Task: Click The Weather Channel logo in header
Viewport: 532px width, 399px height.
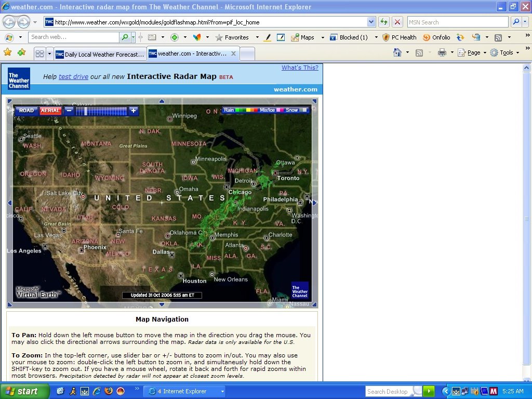Action: tap(19, 79)
